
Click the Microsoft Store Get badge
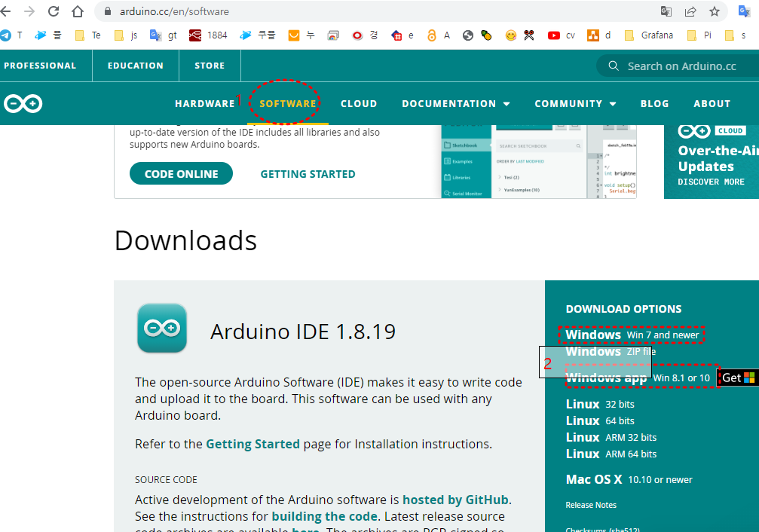(x=738, y=378)
